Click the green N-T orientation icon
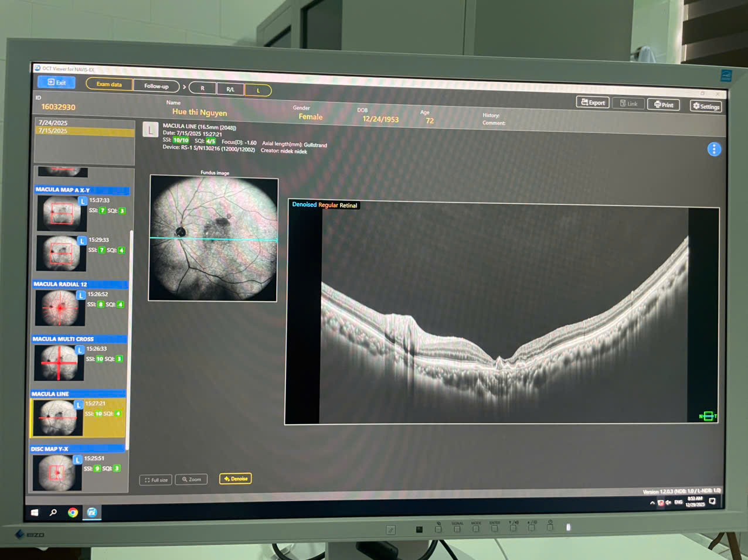This screenshot has height=560, width=748. 708,416
